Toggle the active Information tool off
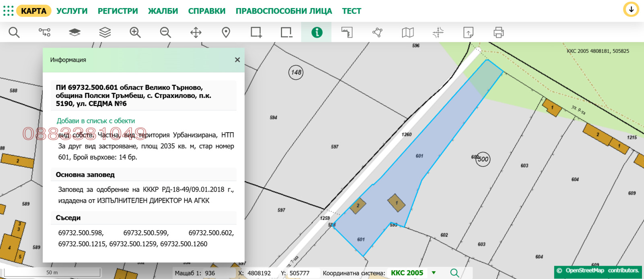The image size is (644, 279). pos(317,32)
